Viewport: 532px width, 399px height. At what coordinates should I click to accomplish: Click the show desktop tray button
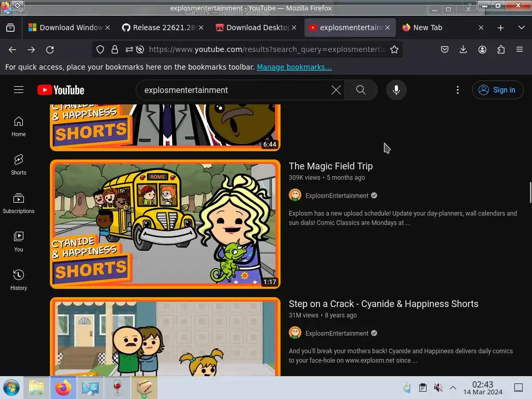pyautogui.click(x=518, y=388)
